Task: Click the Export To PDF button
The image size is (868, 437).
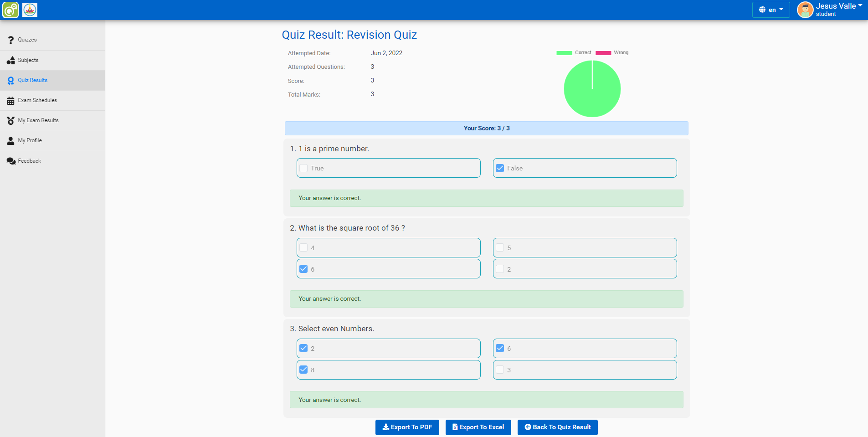Action: pyautogui.click(x=407, y=427)
